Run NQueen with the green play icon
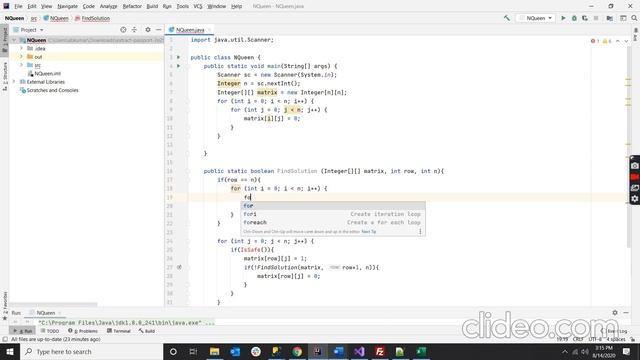This screenshot has width=640, height=360. 563,18
